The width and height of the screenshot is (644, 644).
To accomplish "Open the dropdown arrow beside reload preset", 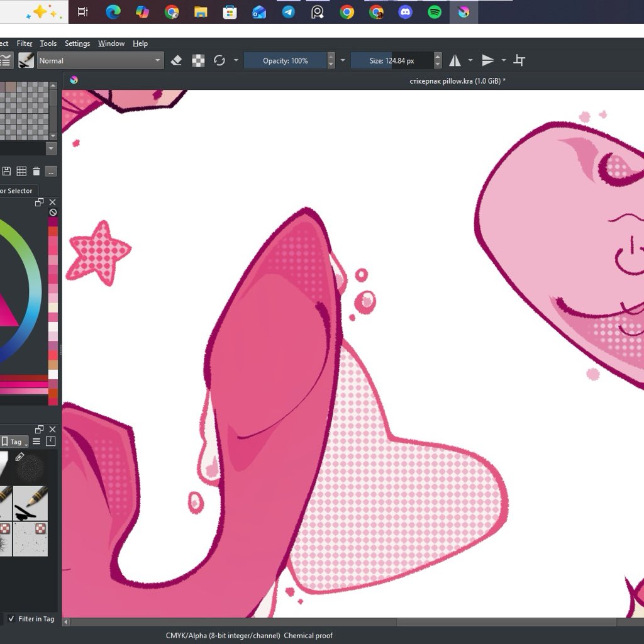I will 236,60.
